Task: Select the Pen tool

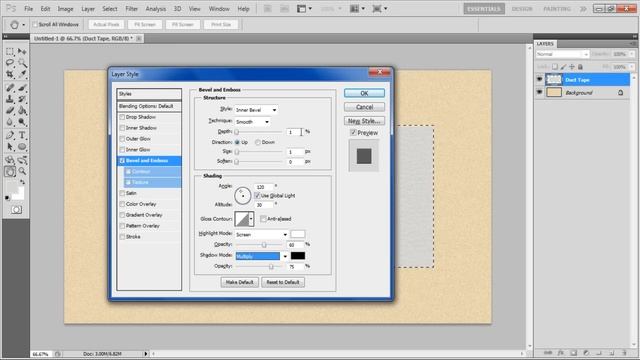Action: coord(10,135)
